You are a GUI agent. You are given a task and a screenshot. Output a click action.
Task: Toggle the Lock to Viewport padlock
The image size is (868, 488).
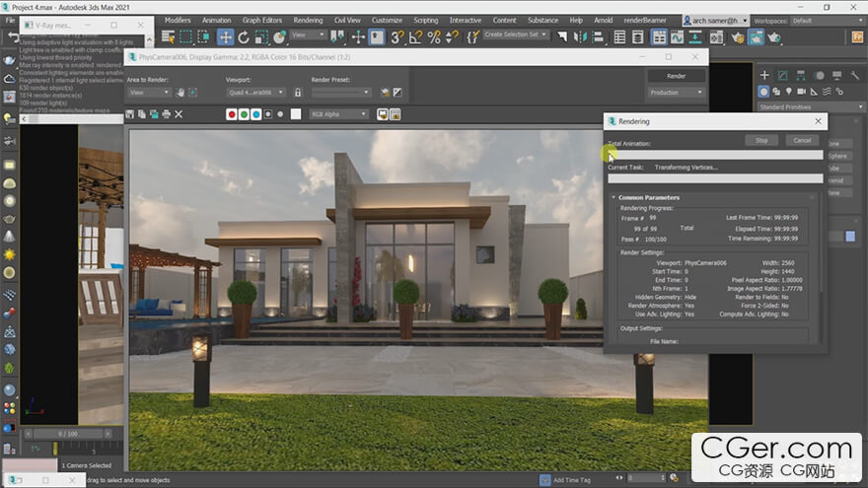pyautogui.click(x=298, y=93)
